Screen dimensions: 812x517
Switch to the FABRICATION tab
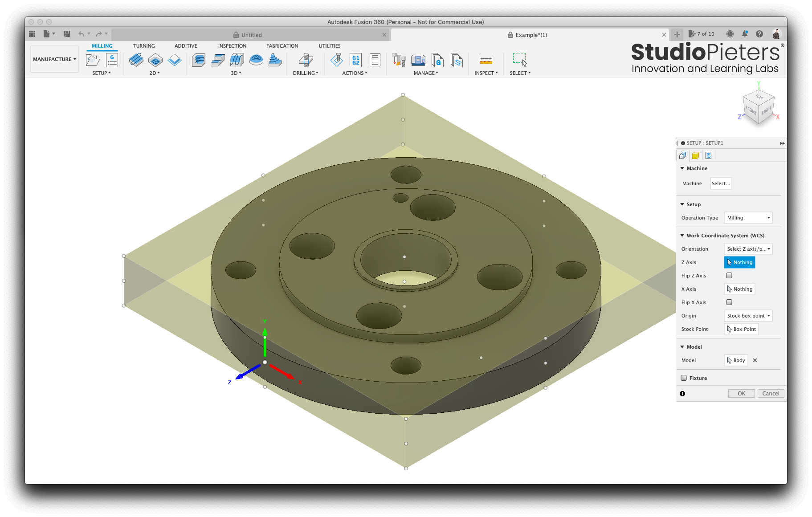tap(282, 46)
